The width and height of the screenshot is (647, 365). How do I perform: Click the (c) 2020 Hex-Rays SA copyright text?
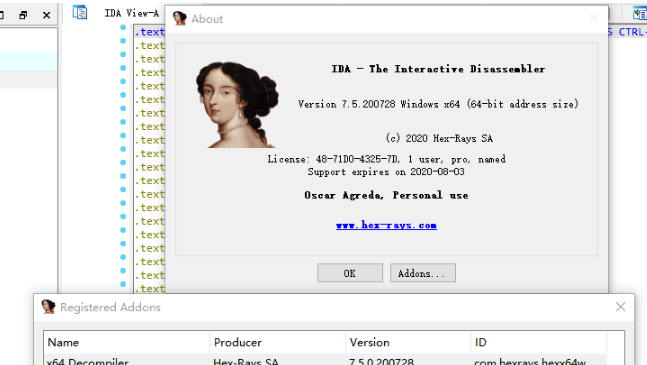click(x=439, y=138)
